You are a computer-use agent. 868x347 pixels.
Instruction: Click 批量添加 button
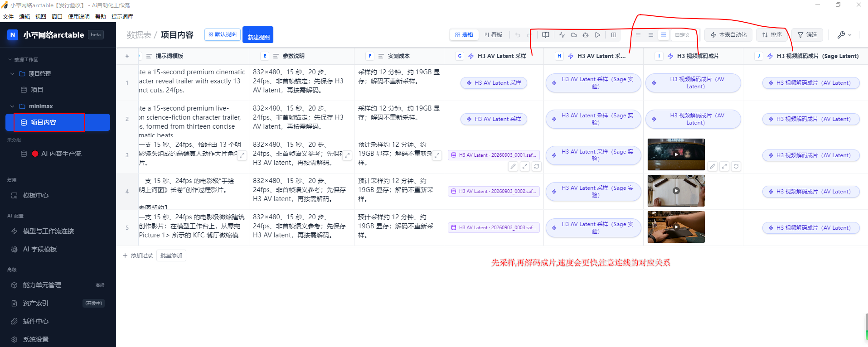(171, 255)
